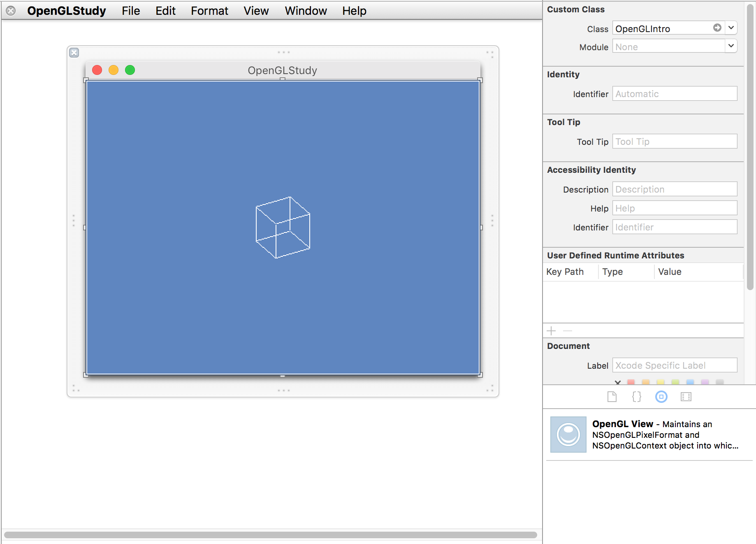Open the View menu
The height and width of the screenshot is (544, 756).
(256, 11)
